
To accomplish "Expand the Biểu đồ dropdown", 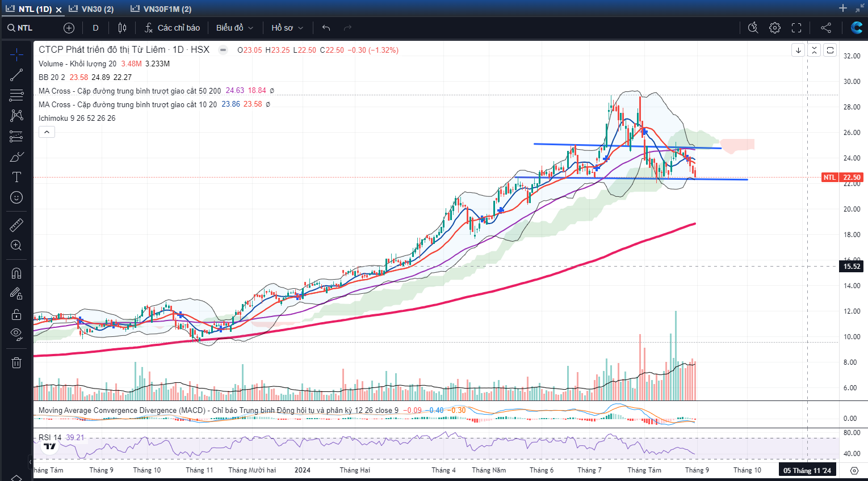I will coord(234,28).
